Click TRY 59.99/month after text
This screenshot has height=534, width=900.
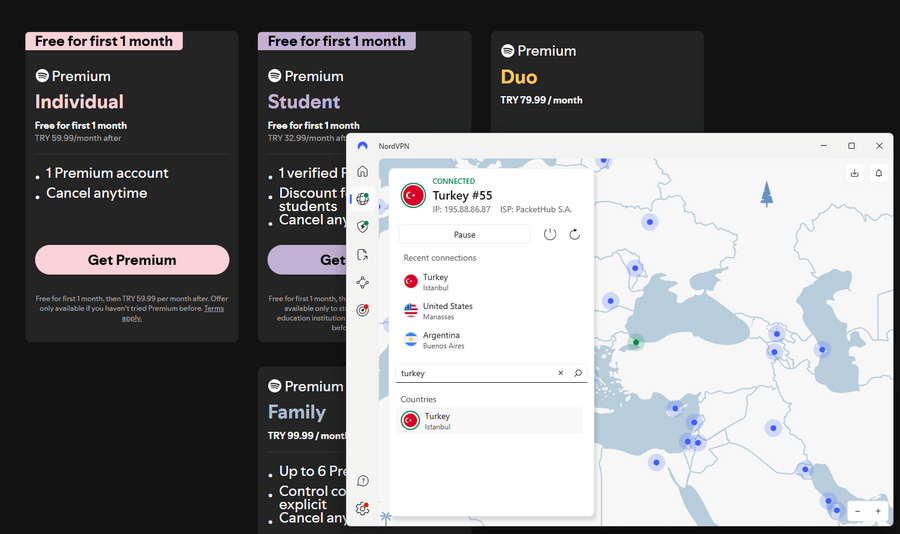[78, 138]
